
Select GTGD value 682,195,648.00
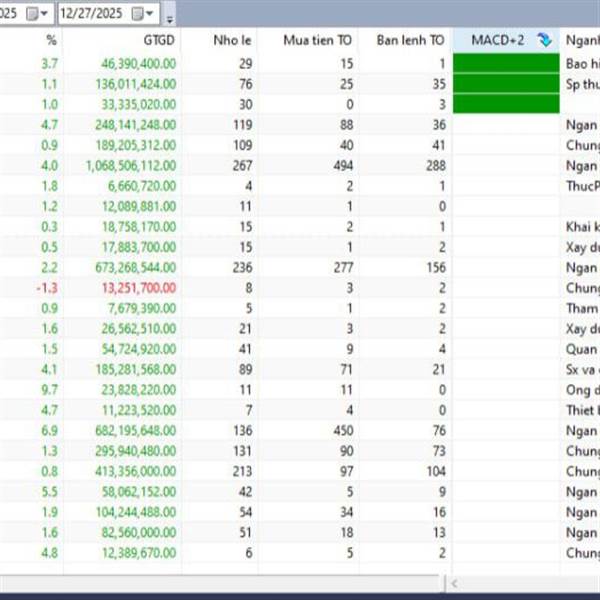[x=136, y=430]
